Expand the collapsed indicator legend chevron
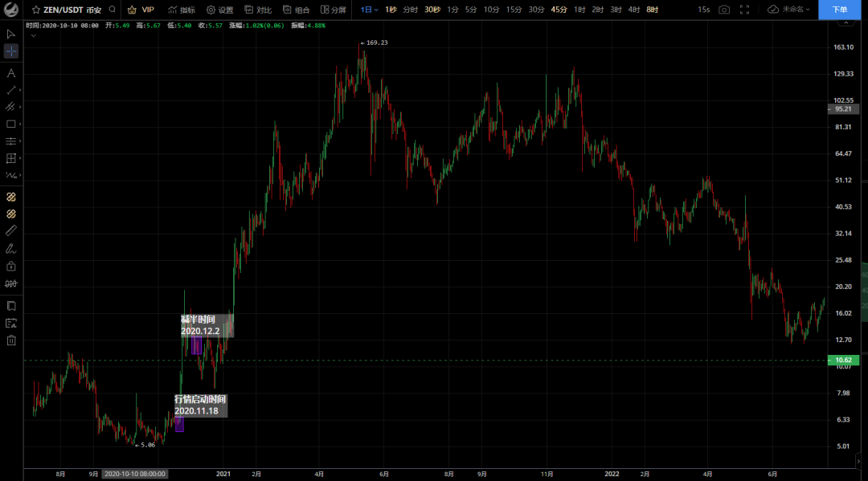Image resolution: width=868 pixels, height=481 pixels. click(33, 35)
